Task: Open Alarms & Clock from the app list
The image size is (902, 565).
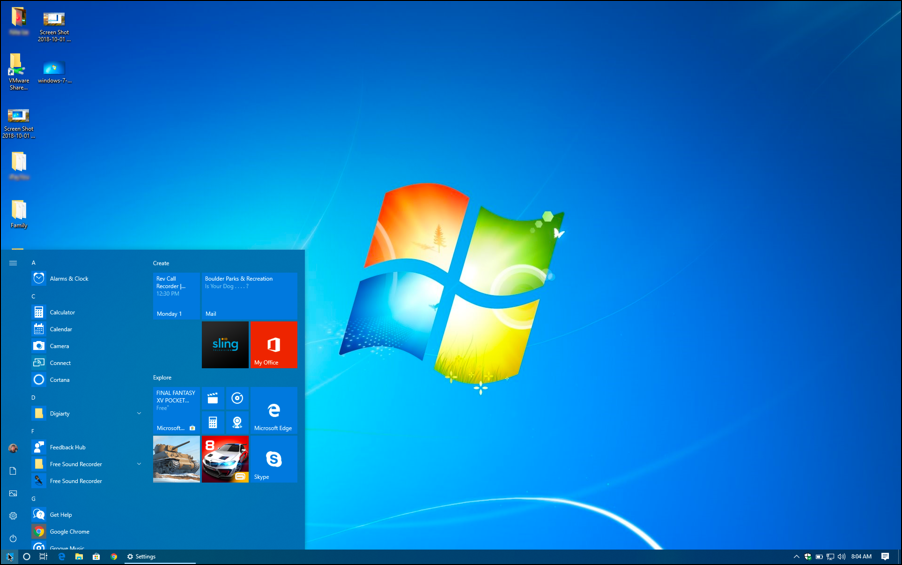Action: click(86, 278)
